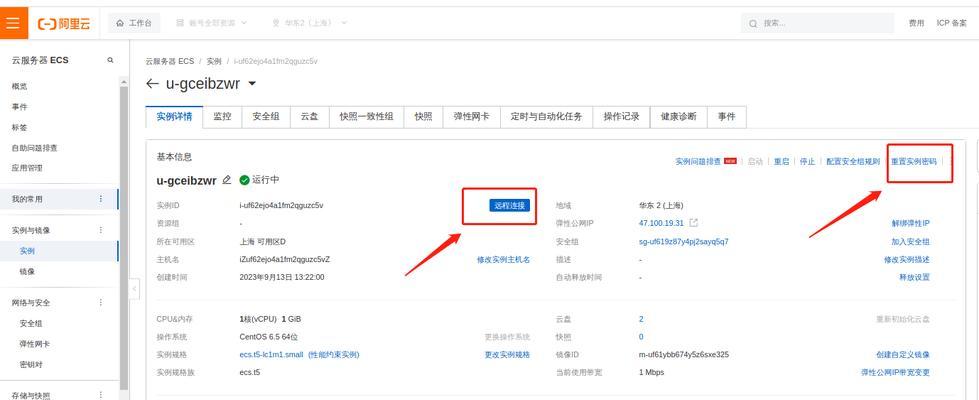Open ICP 备案 in the top bar
Image resolution: width=979 pixels, height=400 pixels.
952,23
